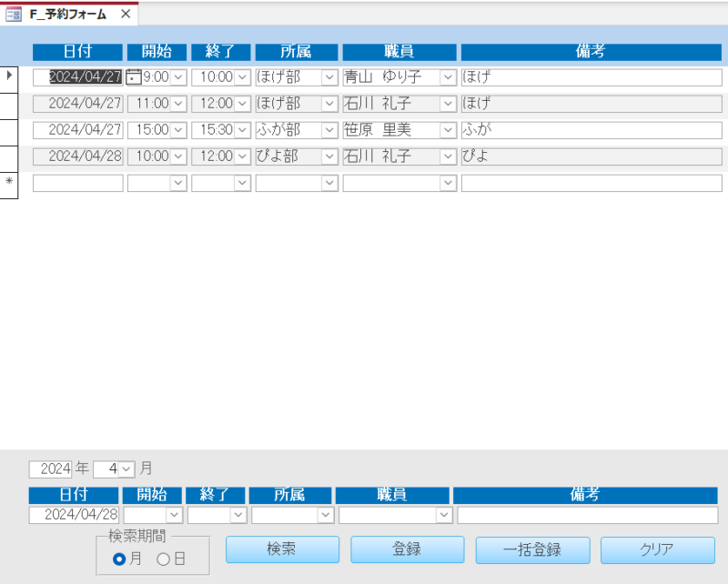This screenshot has height=584, width=728.
Task: Switch to the F_予約フォーム tab
Action: pyautogui.click(x=67, y=15)
